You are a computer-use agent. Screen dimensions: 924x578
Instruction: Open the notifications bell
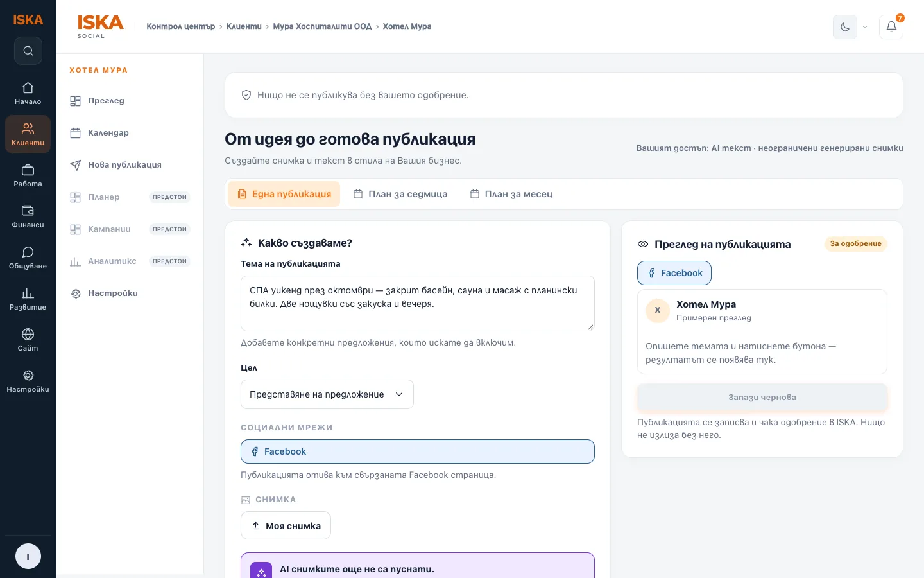click(x=891, y=27)
